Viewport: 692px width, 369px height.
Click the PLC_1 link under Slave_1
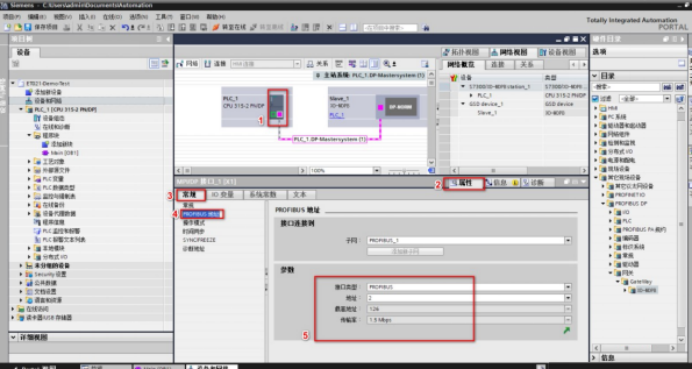[x=337, y=115]
